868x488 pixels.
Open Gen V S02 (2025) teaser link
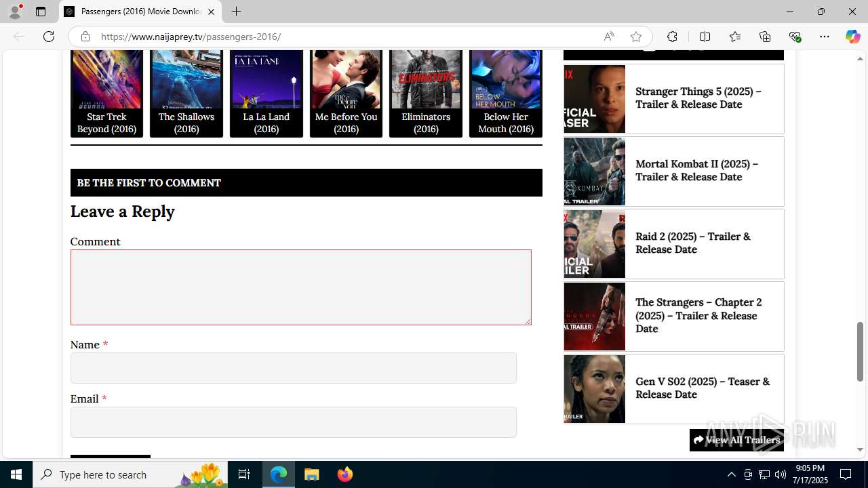pos(703,388)
